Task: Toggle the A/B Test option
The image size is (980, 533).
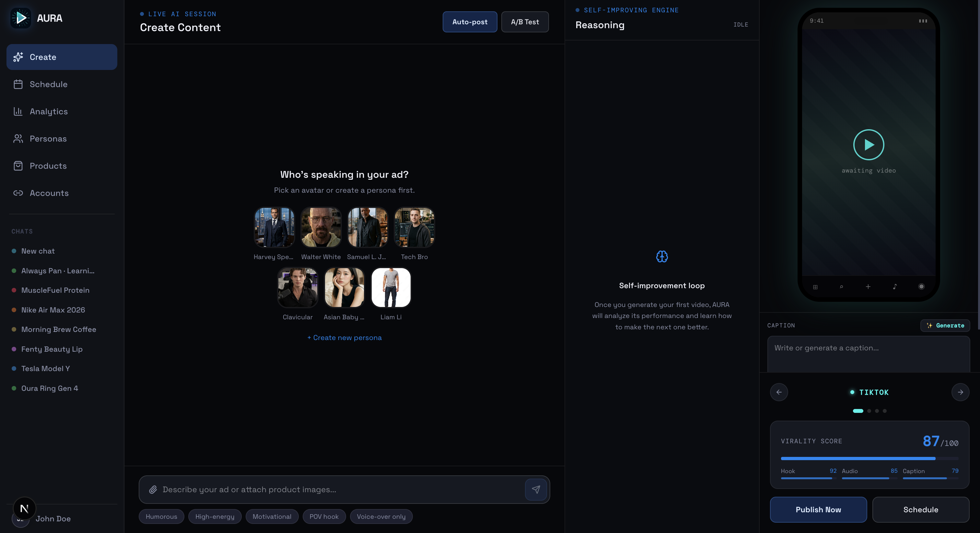Action: [525, 22]
